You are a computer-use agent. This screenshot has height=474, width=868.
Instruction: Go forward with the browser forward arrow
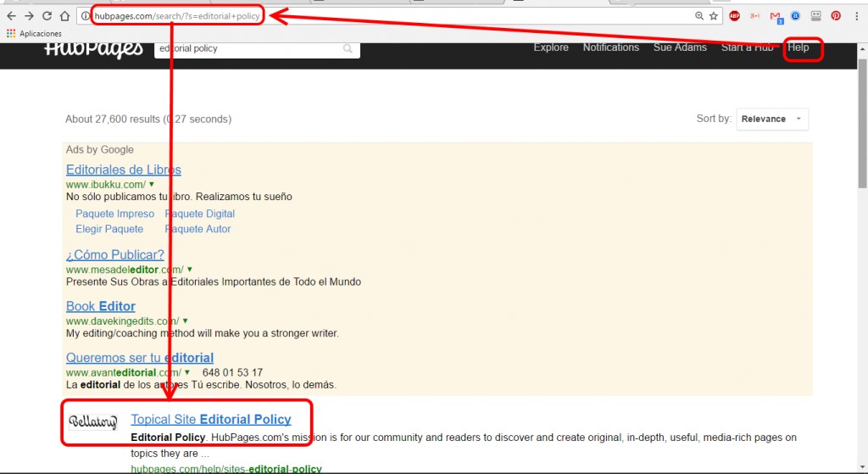coord(29,16)
